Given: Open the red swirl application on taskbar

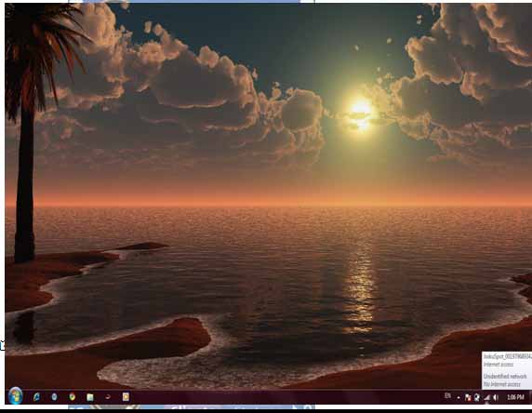Looking at the screenshot, I should coord(108,396).
